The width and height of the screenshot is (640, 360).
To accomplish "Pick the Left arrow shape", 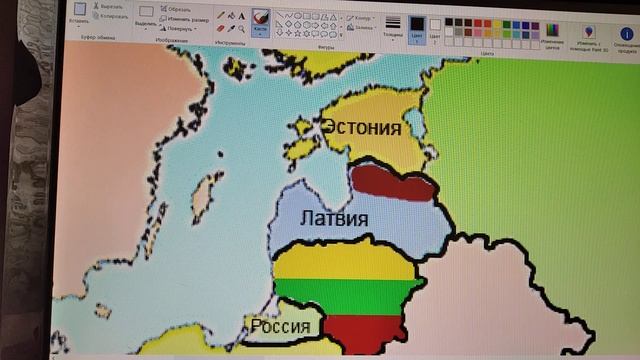I will 324,26.
